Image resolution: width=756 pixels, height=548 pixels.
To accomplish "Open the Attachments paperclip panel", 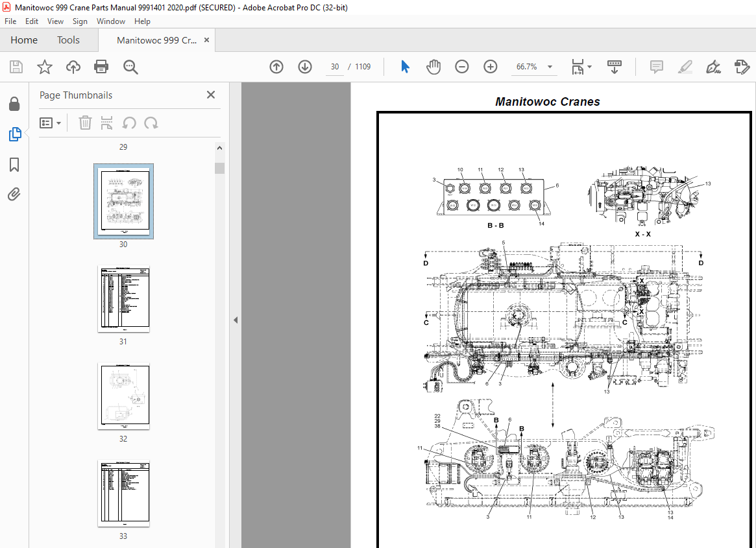I will click(x=14, y=195).
